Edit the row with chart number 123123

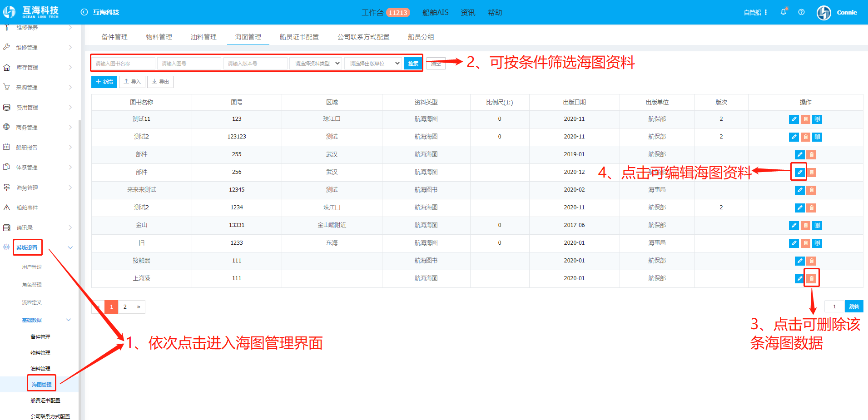click(794, 137)
